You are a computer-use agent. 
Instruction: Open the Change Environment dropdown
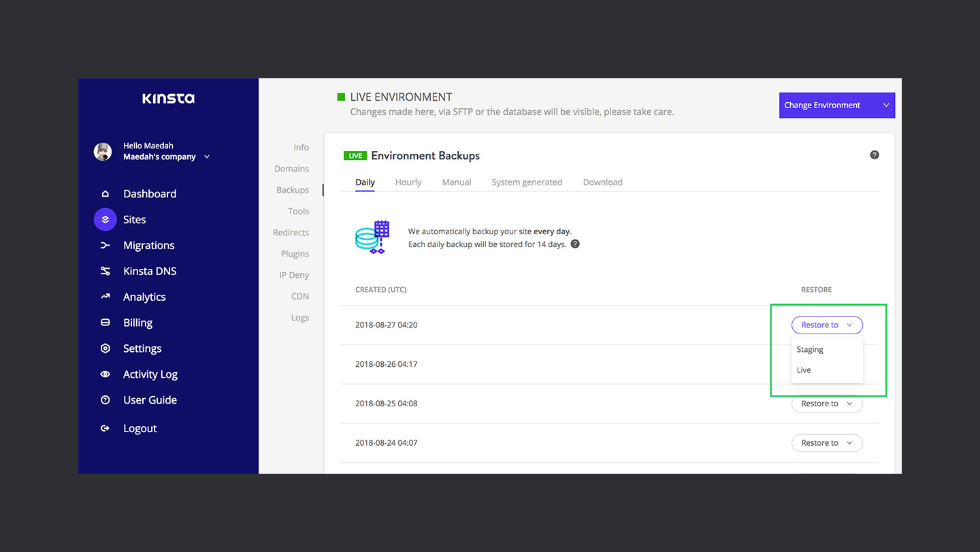tap(837, 105)
